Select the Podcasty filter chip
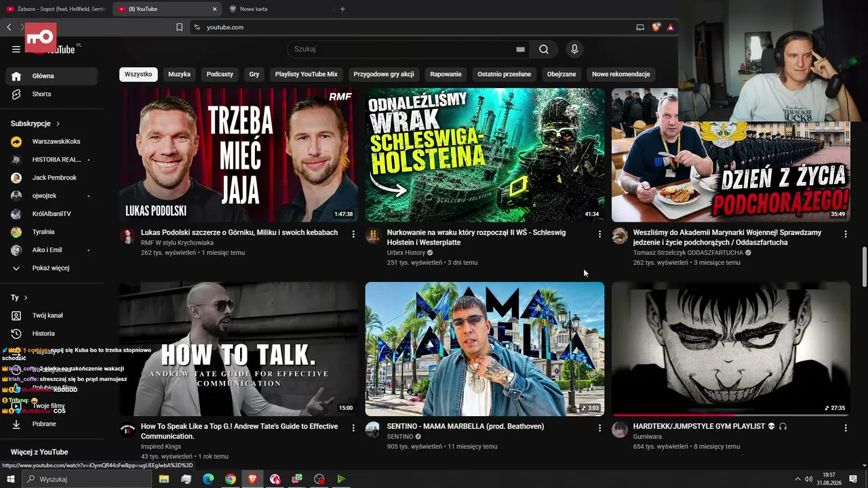Image resolution: width=868 pixels, height=488 pixels. pos(220,74)
